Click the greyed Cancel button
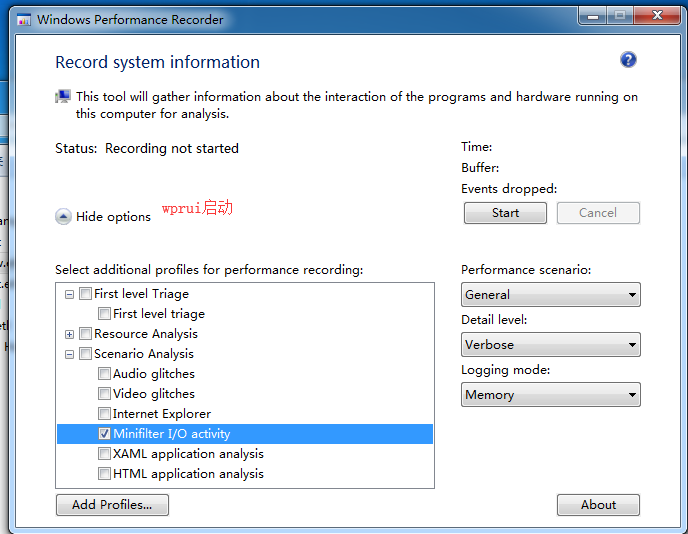The height and width of the screenshot is (534, 688). pyautogui.click(x=598, y=213)
